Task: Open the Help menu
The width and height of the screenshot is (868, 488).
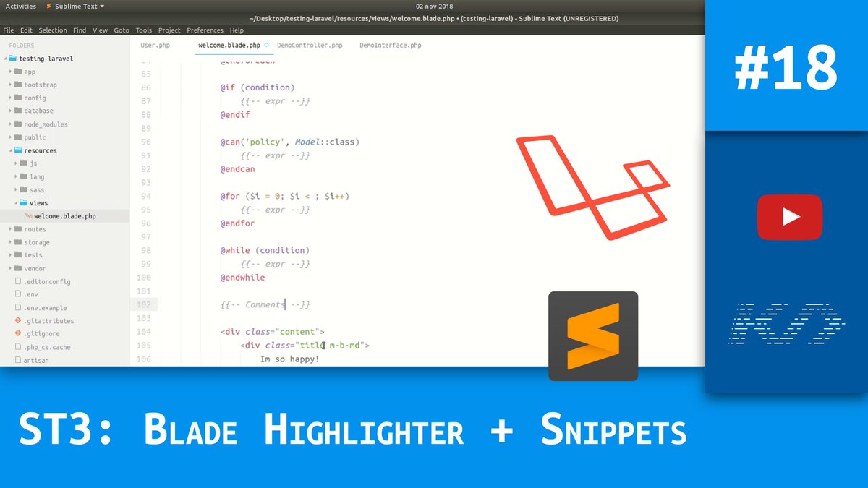Action: [237, 30]
